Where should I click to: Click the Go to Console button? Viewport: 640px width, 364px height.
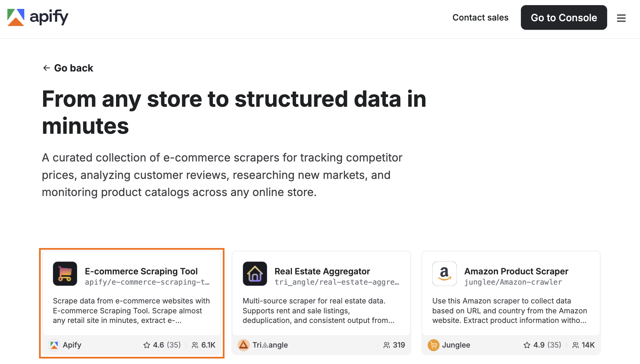click(564, 17)
